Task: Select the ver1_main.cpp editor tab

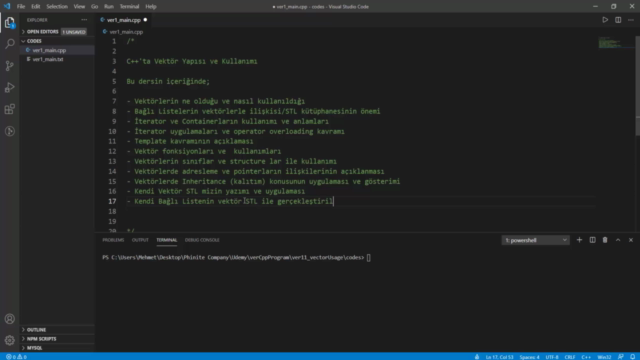Action: (x=124, y=20)
